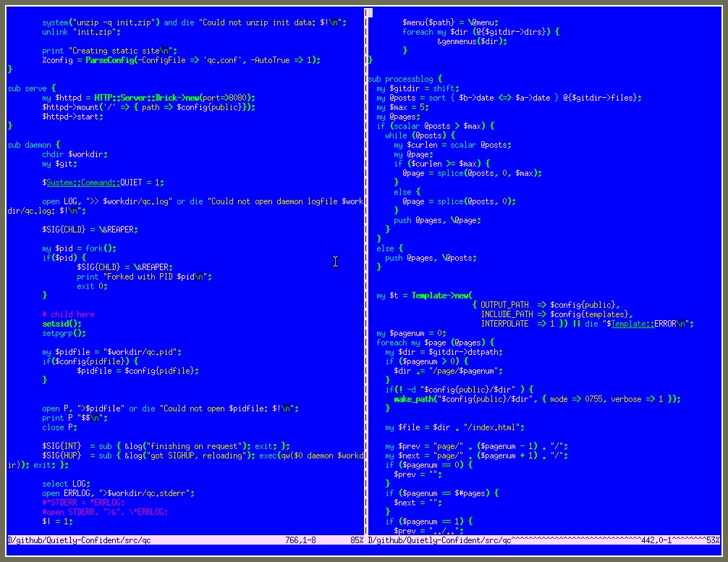
Task: Click 'if (scalar @posts > $max) {'
Action: pyautogui.click(x=436, y=126)
